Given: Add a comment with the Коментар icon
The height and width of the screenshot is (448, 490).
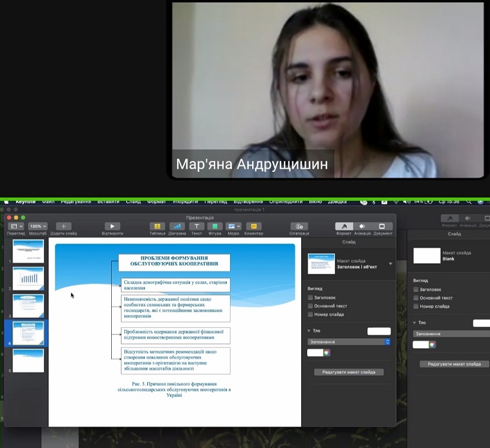Looking at the screenshot, I should 253,226.
